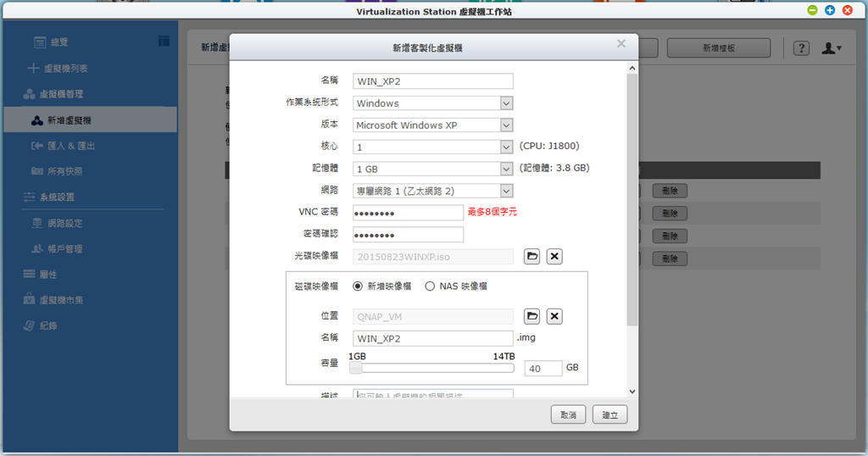Click the logs scroll icon
Viewport: 868px width, 456px height.
click(x=30, y=325)
